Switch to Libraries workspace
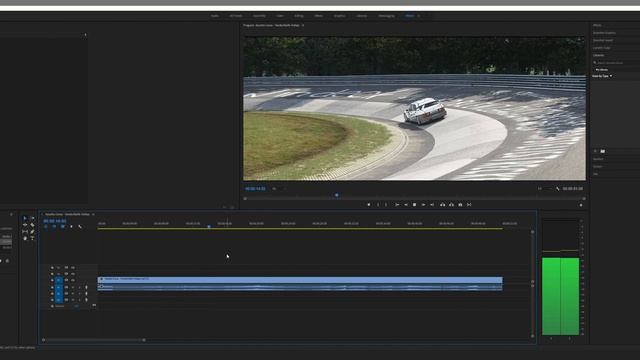 362,16
